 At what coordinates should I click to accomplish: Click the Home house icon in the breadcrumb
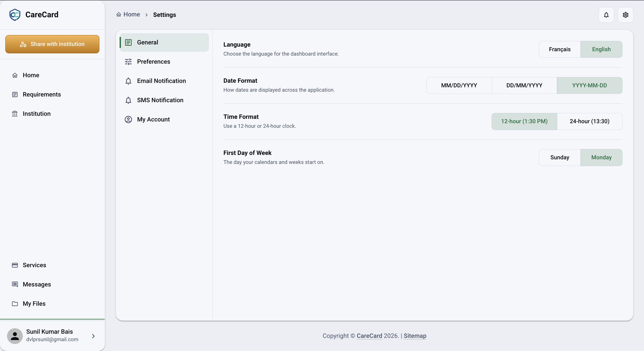(x=119, y=14)
